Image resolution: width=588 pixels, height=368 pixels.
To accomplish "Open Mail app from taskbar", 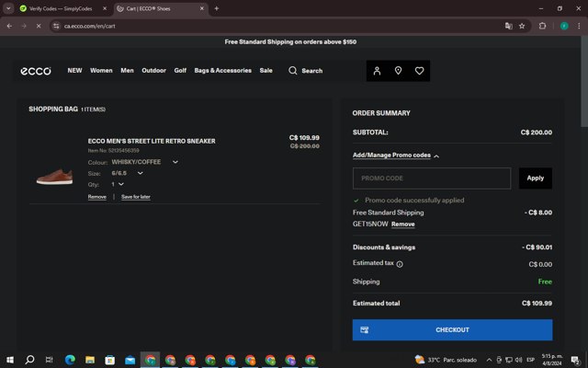I will pos(130,360).
